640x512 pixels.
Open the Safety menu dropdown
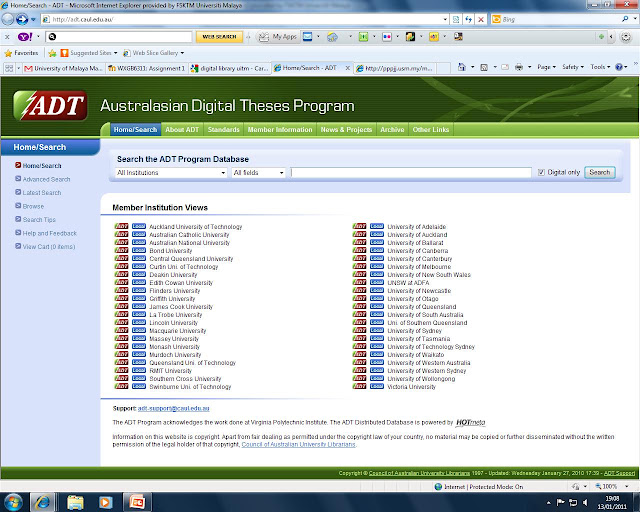573,67
